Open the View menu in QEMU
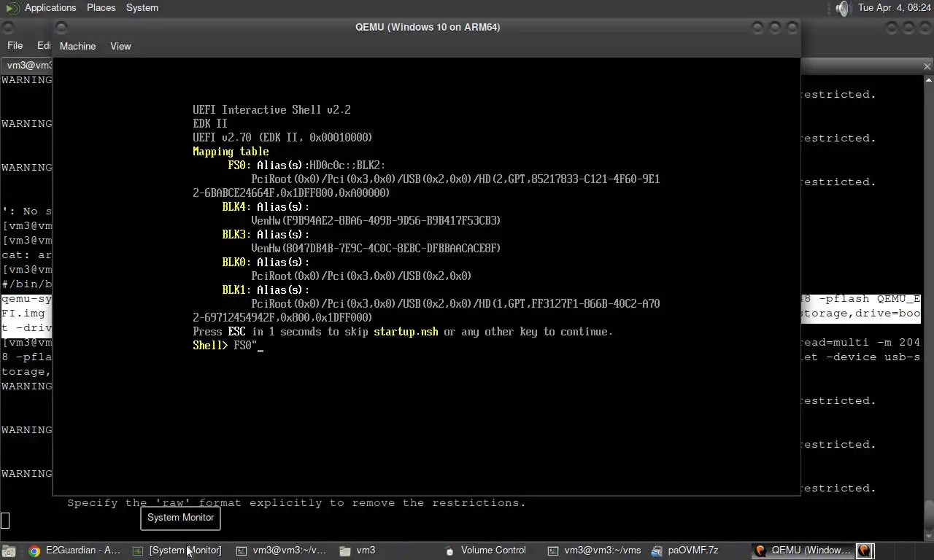934x560 pixels. coord(120,46)
